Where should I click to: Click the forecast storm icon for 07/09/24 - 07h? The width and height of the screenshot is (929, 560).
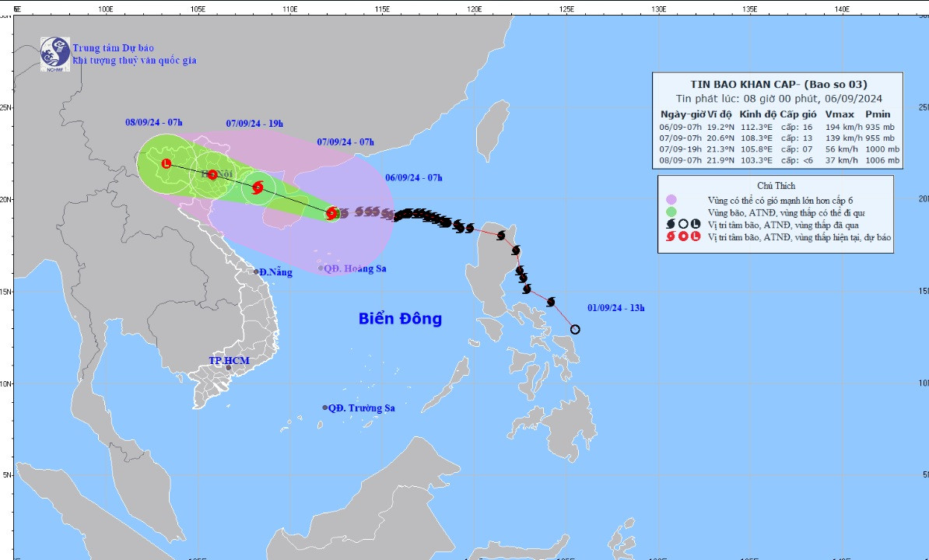(x=258, y=187)
